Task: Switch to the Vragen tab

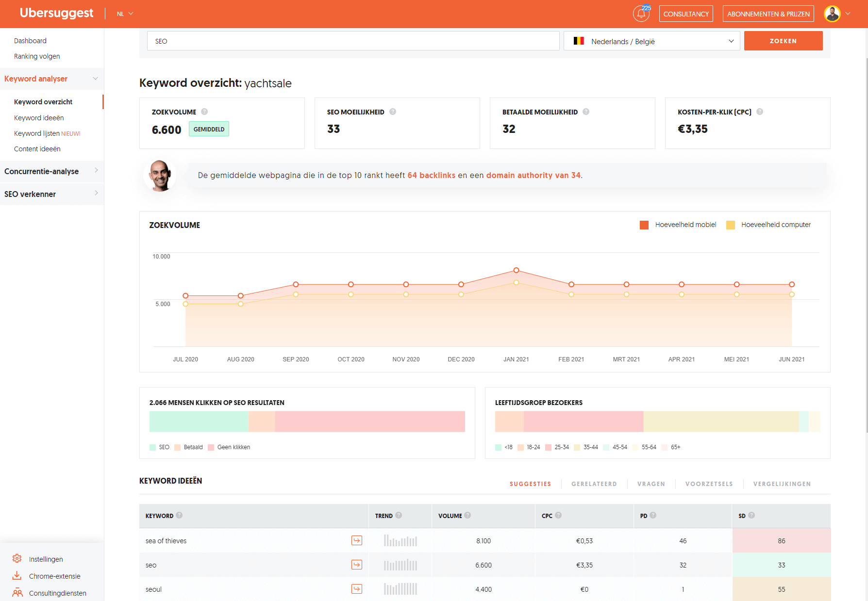Action: [651, 484]
